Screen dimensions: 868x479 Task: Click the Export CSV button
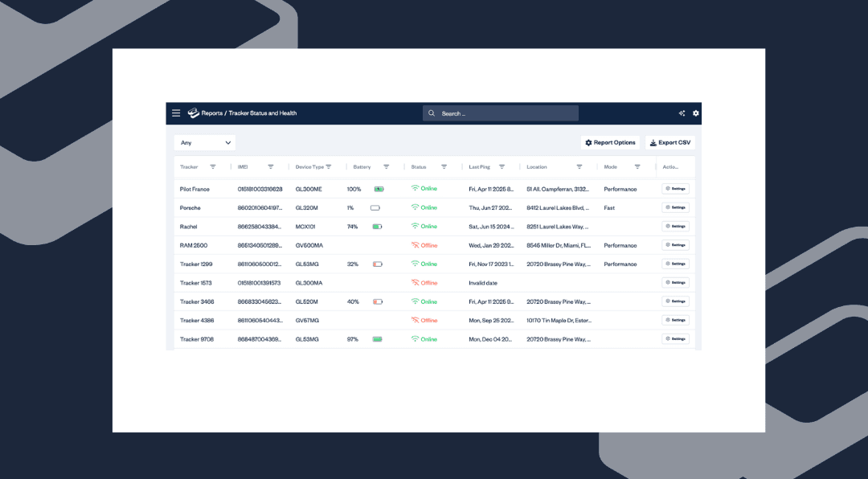click(669, 143)
